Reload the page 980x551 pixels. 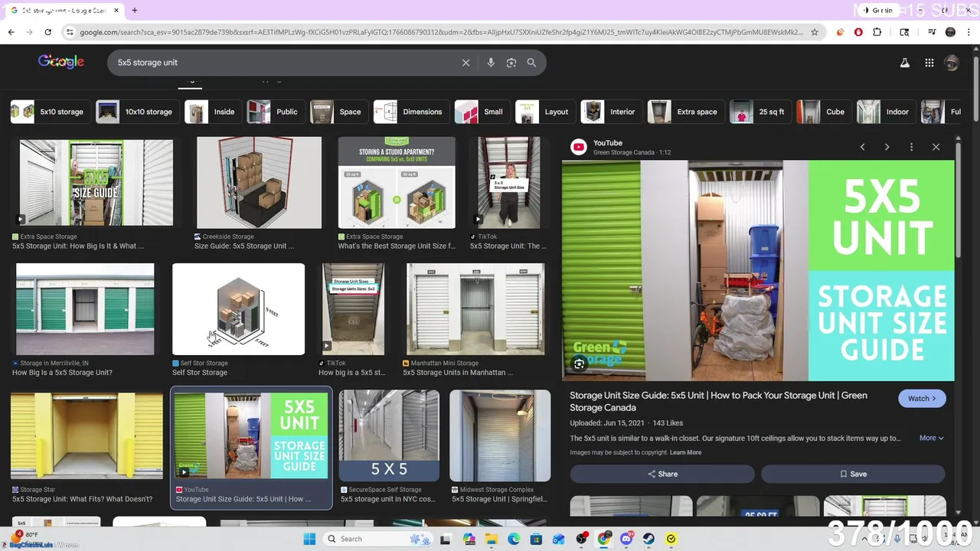47,32
